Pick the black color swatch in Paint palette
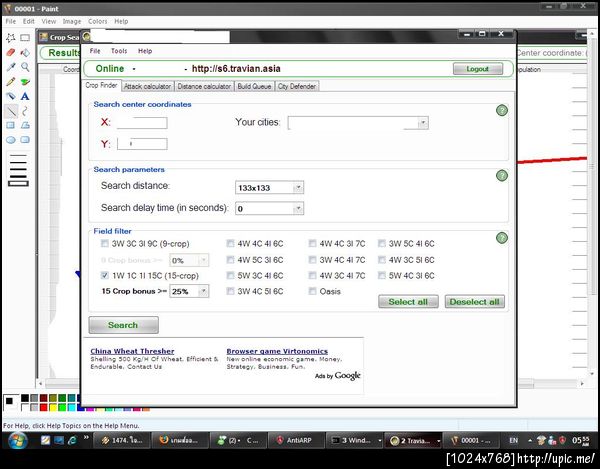 tap(25, 399)
